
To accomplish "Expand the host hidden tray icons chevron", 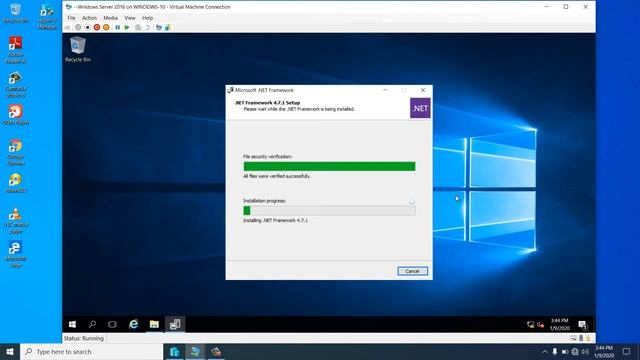I will pyautogui.click(x=544, y=351).
